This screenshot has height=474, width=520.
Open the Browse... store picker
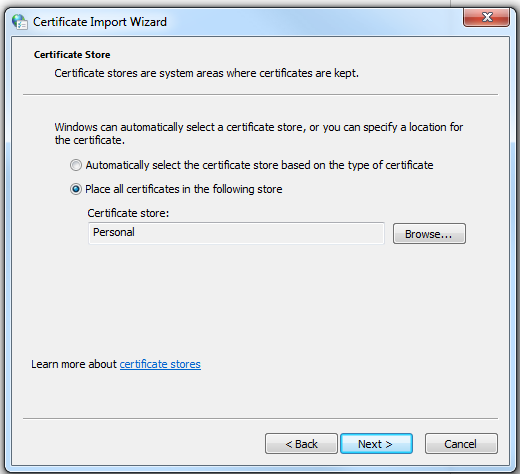(x=429, y=234)
